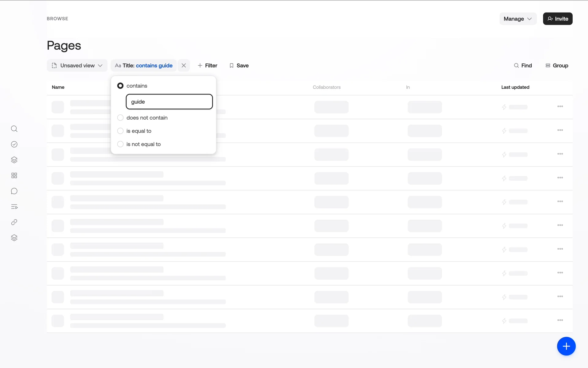The width and height of the screenshot is (588, 368).
Task: Open the chat bubble sidebar icon
Action: (x=14, y=191)
